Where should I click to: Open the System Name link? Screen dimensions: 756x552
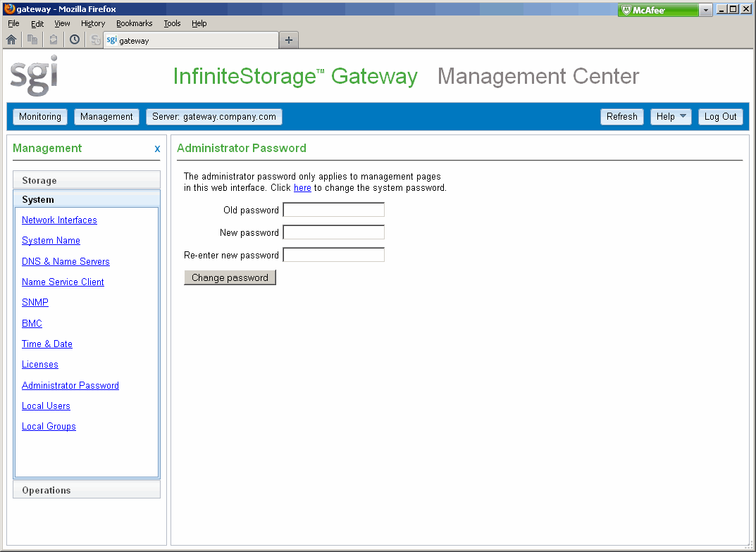(x=51, y=240)
